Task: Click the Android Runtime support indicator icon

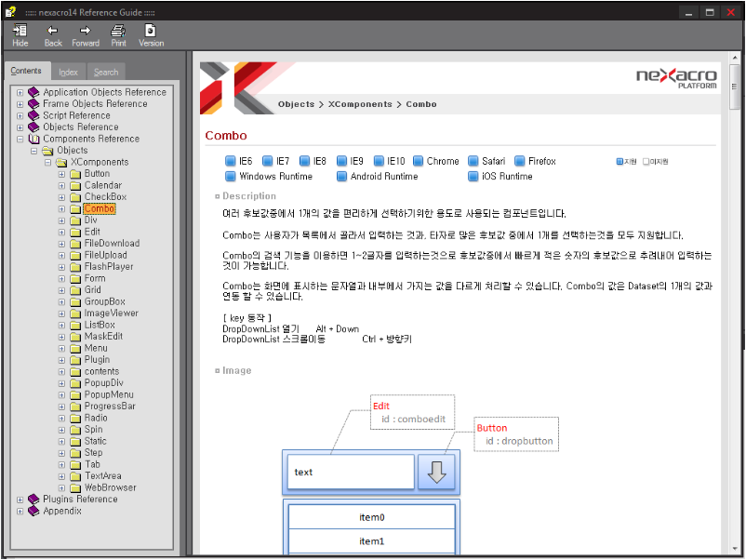Action: click(341, 177)
